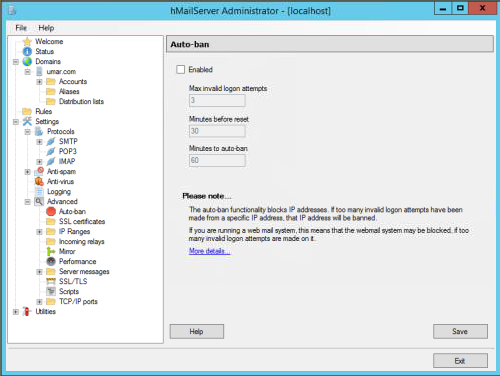The height and width of the screenshot is (376, 500).
Task: Click the red Auto-ban icon
Action: point(51,212)
